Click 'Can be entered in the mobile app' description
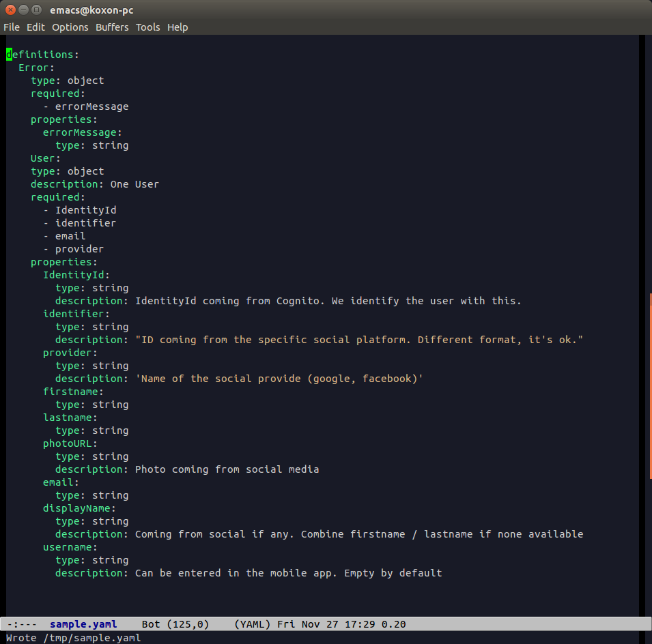This screenshot has width=652, height=644. tap(289, 573)
